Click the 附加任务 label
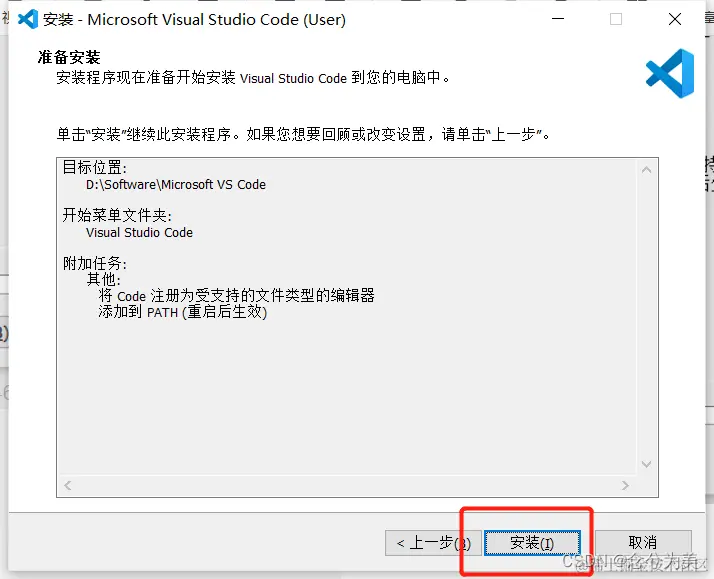 pos(95,263)
